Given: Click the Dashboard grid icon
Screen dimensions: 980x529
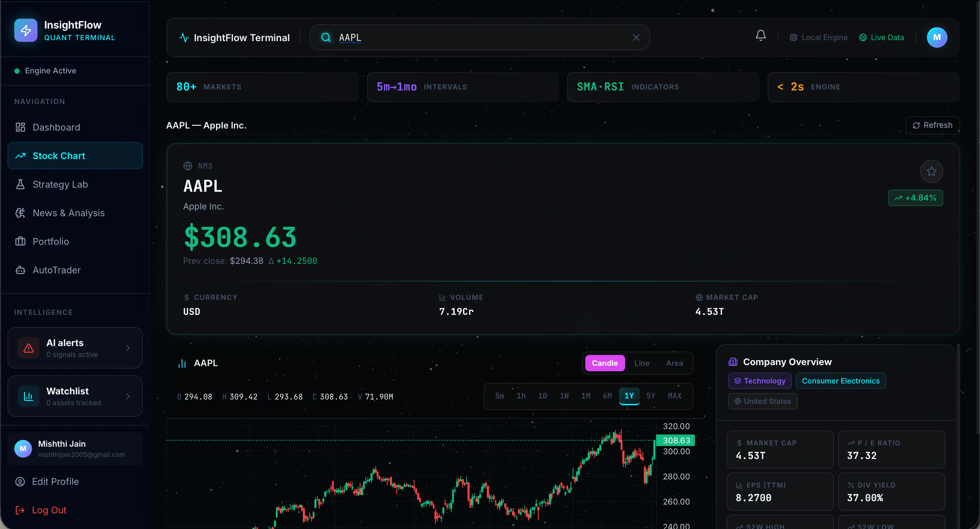Looking at the screenshot, I should point(20,127).
